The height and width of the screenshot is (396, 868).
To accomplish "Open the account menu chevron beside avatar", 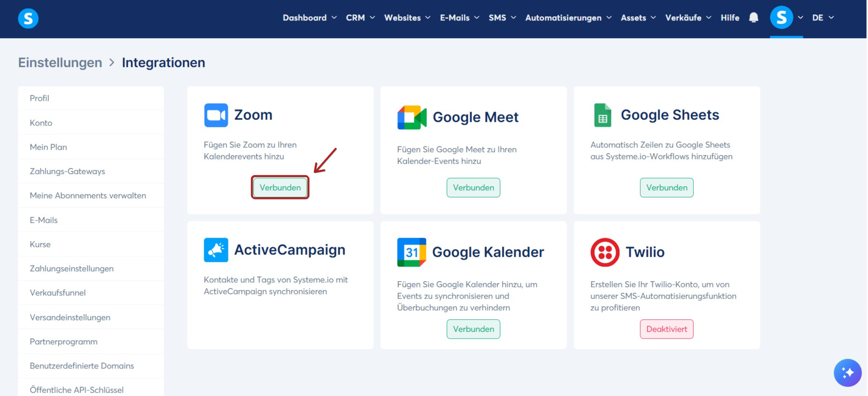I will tap(800, 18).
